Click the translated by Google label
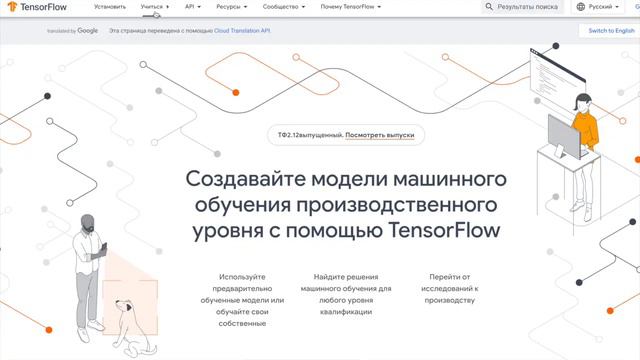Viewport: 640px width, 360px height. 72,31
